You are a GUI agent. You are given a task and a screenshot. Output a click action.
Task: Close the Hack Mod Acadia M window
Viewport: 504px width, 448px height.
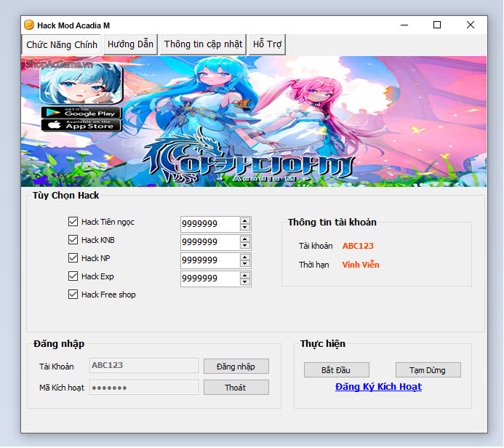[471, 25]
